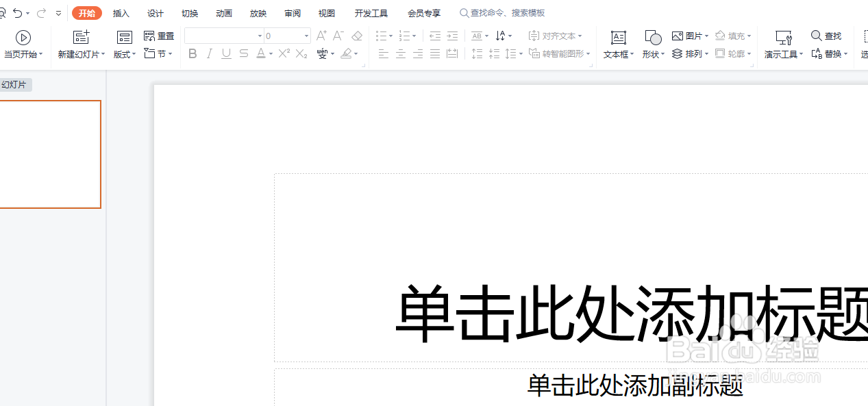Select the first slide thumbnail in sidebar
Image resolution: width=868 pixels, height=406 pixels.
pyautogui.click(x=50, y=154)
